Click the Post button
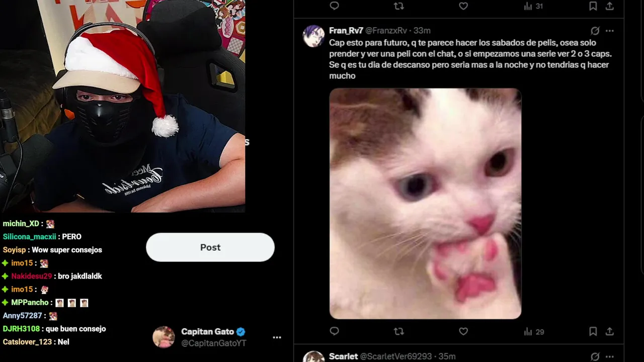Viewport: 644px width, 362px height. (210, 247)
